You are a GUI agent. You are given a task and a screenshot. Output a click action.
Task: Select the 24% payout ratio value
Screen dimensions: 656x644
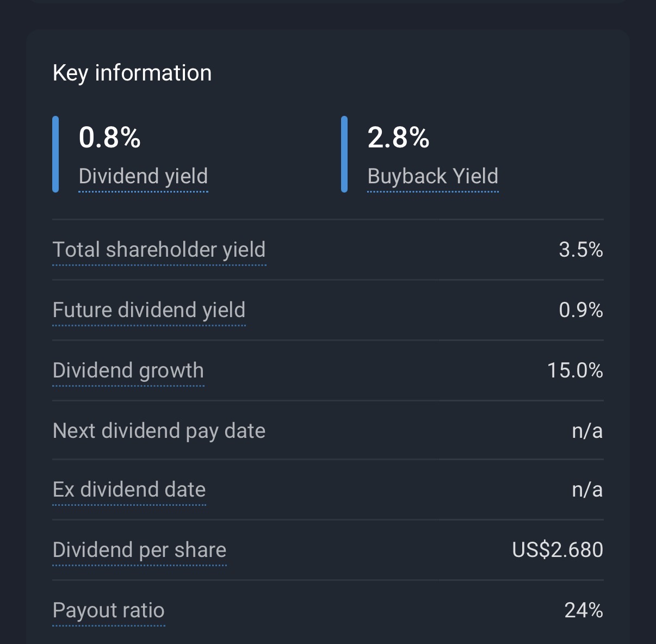[584, 610]
